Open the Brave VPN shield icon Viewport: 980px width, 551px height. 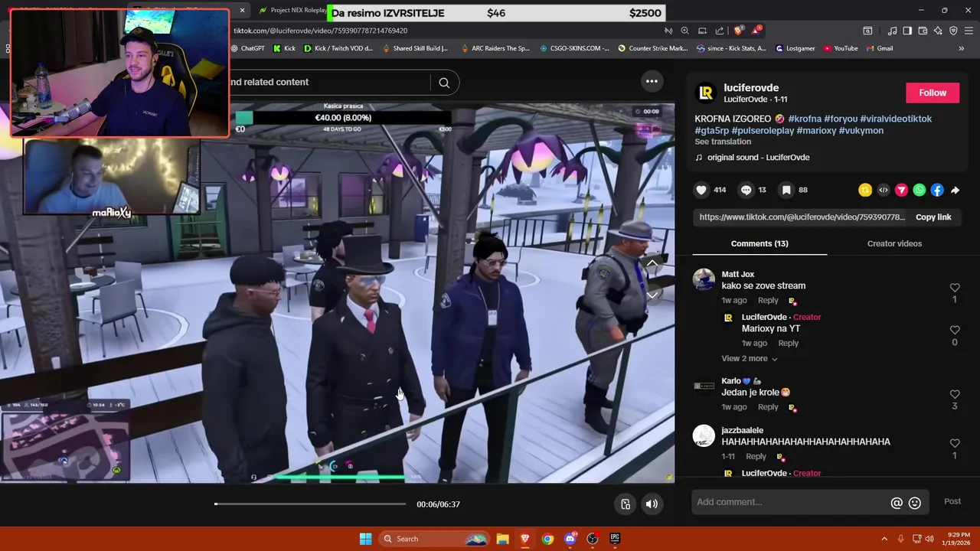tap(953, 31)
